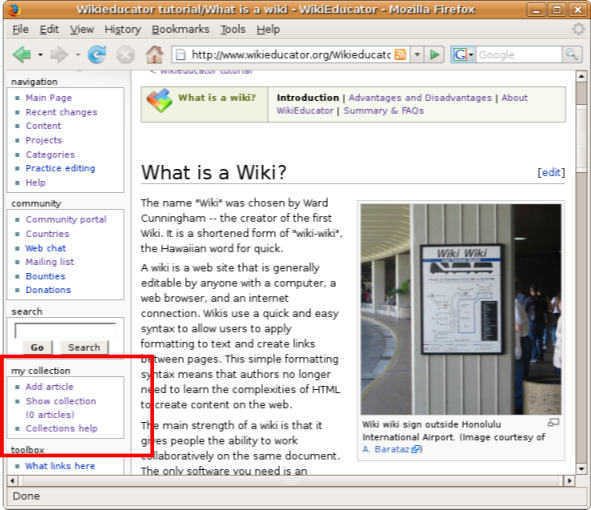Image resolution: width=591 pixels, height=510 pixels.
Task: Open the Countries link
Action: 47,234
